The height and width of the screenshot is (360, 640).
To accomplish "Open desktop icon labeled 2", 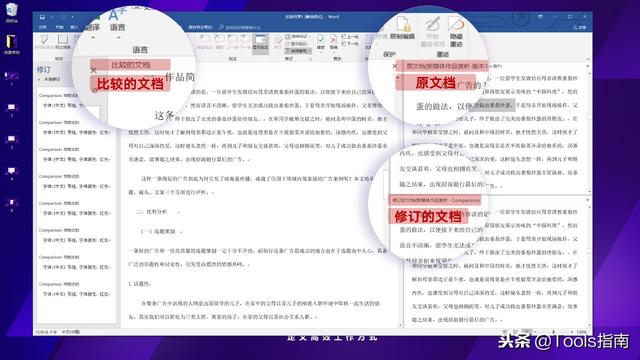I will click(11, 109).
